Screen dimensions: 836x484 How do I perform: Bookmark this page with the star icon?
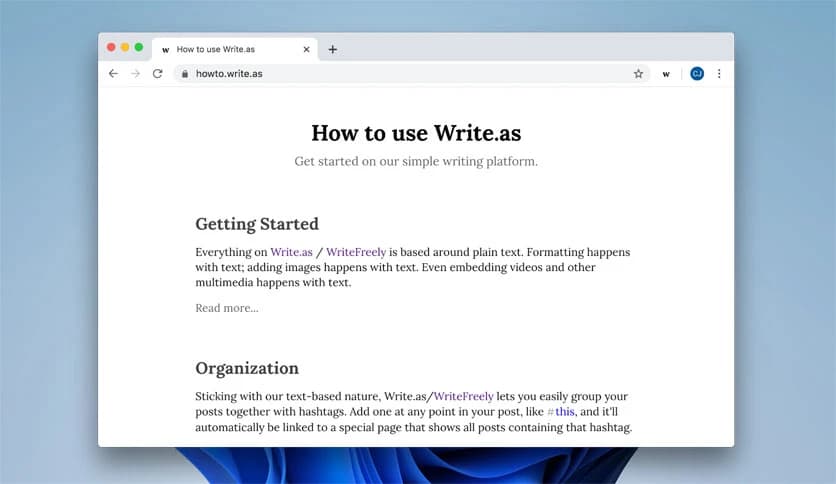coord(638,74)
